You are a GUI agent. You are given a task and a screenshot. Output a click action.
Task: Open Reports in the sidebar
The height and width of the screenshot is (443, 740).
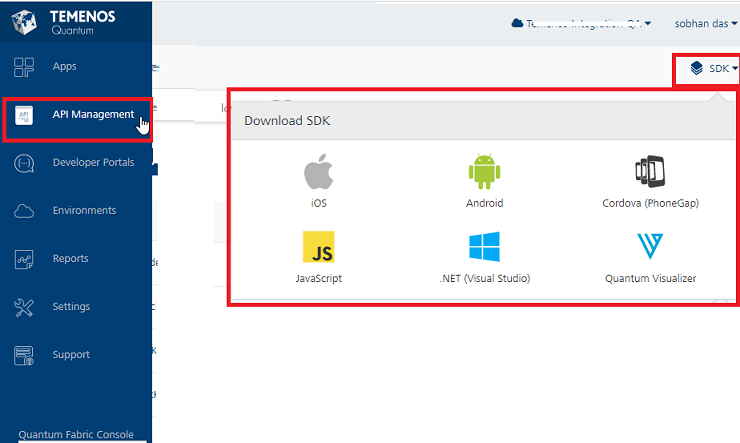76,259
